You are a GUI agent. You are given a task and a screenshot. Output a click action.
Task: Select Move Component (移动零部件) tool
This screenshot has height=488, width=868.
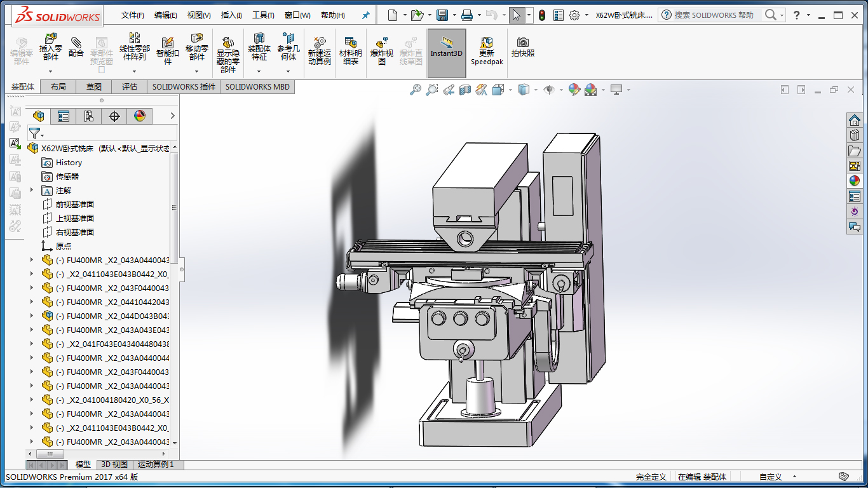[x=197, y=48]
